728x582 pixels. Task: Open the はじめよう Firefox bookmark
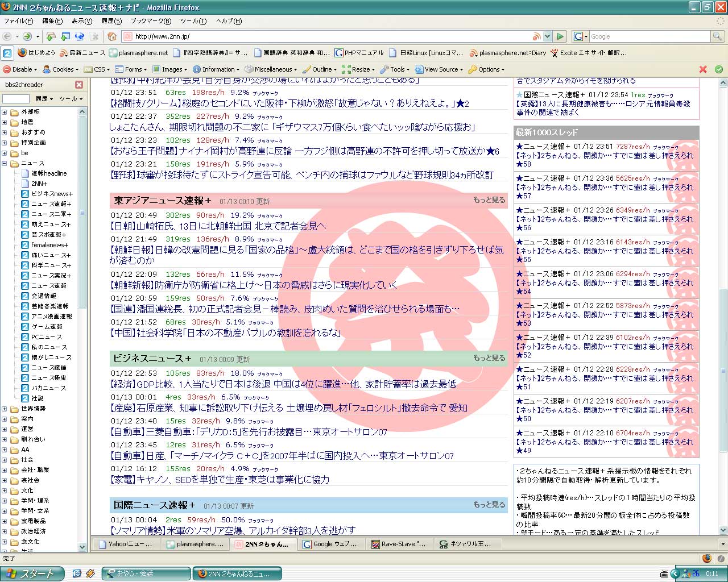point(37,53)
